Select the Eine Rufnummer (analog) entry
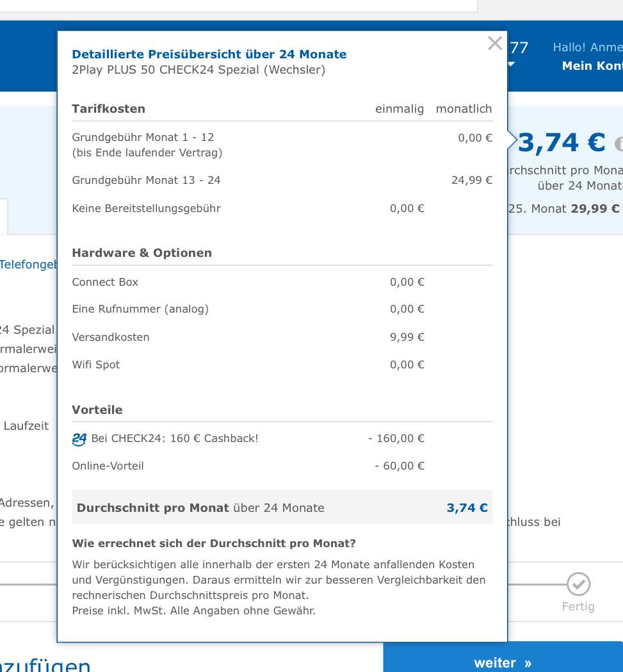 [140, 309]
